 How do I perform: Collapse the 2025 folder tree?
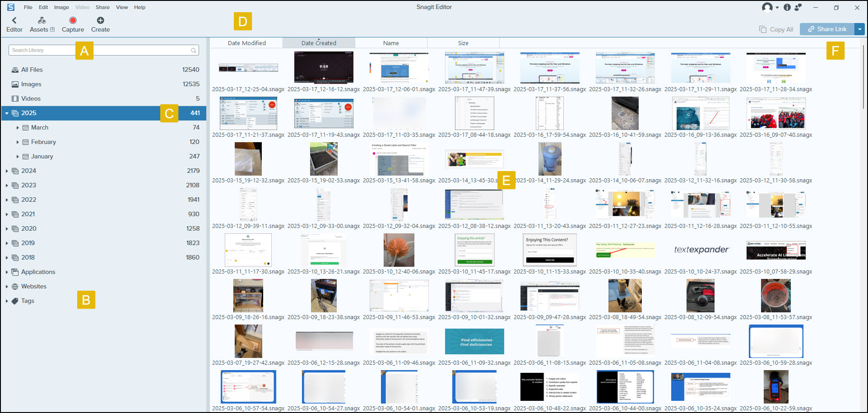click(7, 113)
